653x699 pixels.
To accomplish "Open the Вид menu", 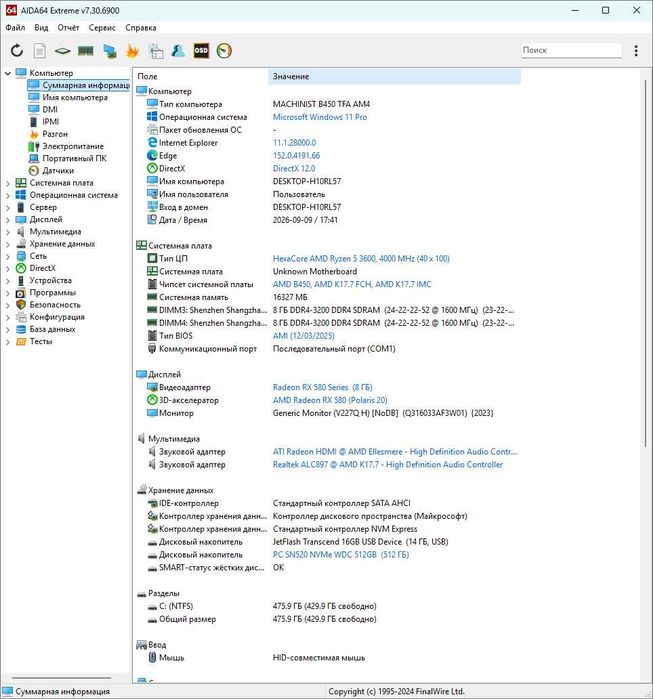I will [41, 28].
